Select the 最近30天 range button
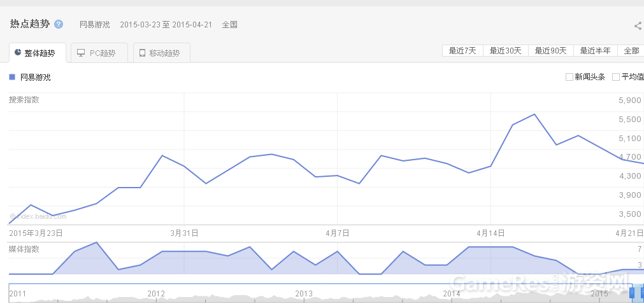This screenshot has width=644, height=304. click(506, 51)
